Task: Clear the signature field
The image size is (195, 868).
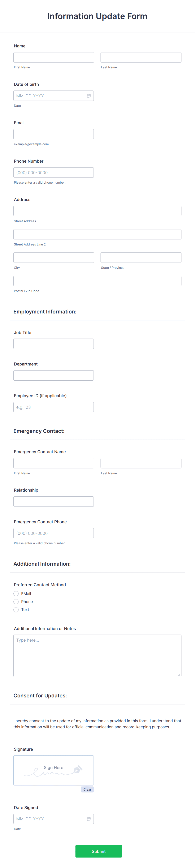Action: (87, 790)
